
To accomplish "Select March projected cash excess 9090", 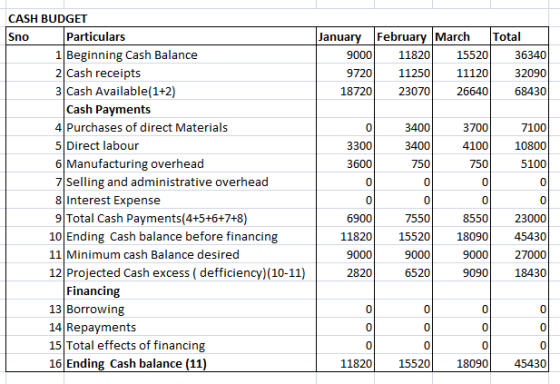I will point(461,273).
